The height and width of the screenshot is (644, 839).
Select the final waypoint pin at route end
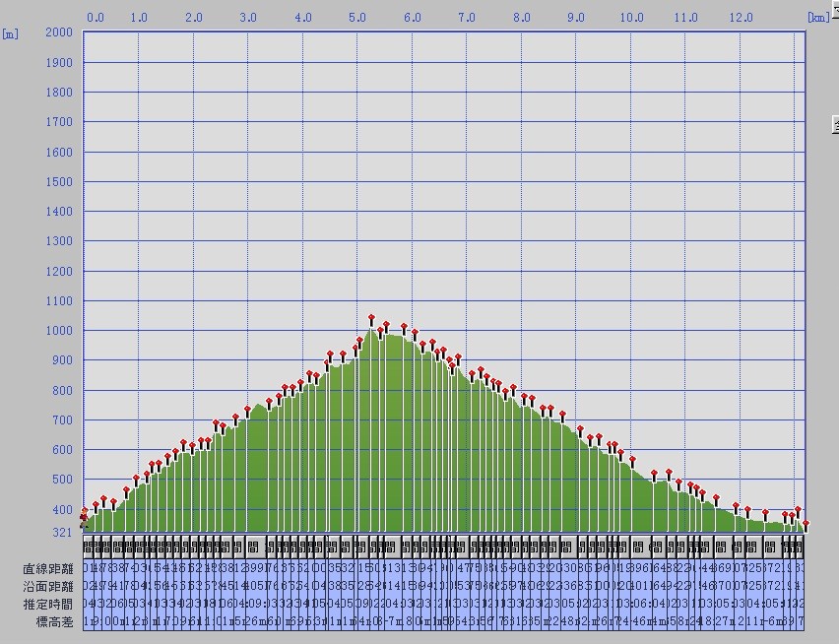point(806,524)
